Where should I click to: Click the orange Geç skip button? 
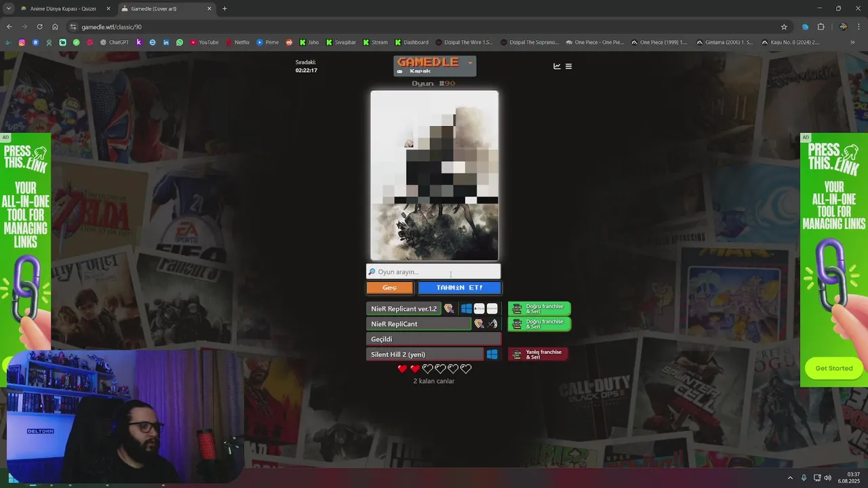pos(389,287)
